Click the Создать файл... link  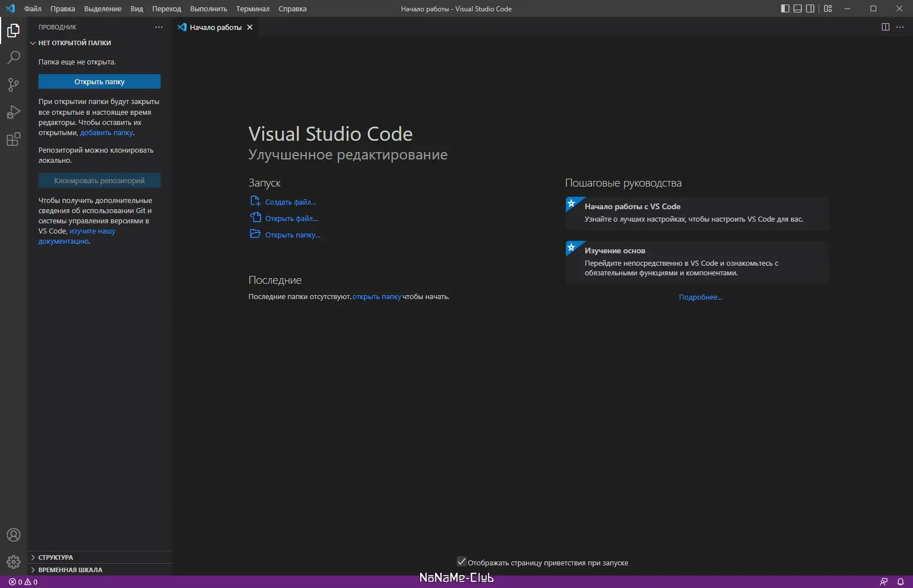(290, 202)
